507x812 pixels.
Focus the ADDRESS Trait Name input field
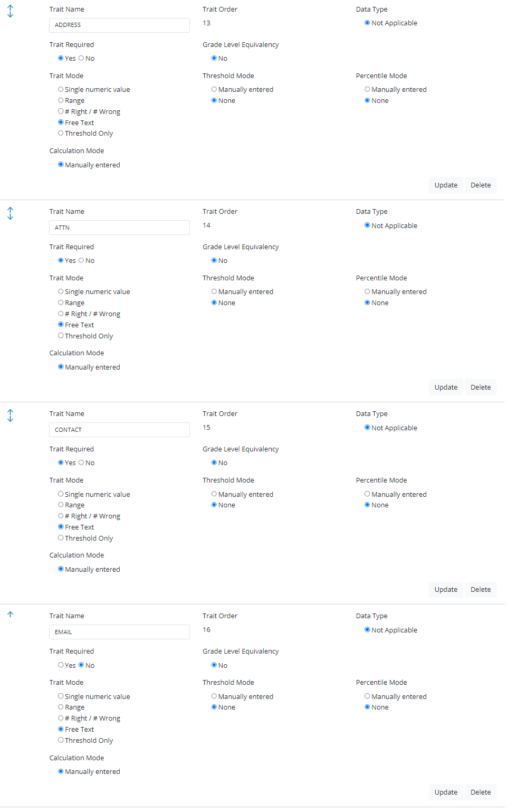(x=119, y=25)
